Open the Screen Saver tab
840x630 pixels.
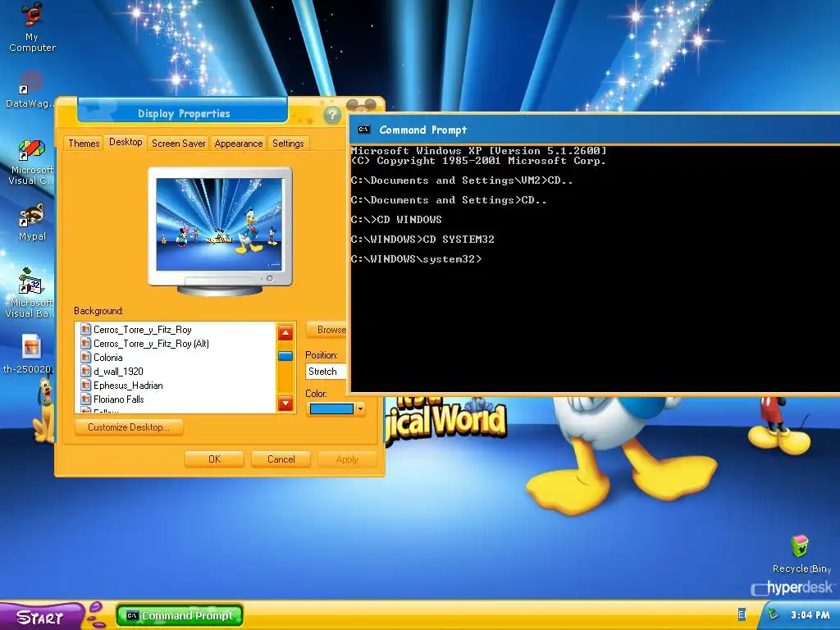point(178,143)
